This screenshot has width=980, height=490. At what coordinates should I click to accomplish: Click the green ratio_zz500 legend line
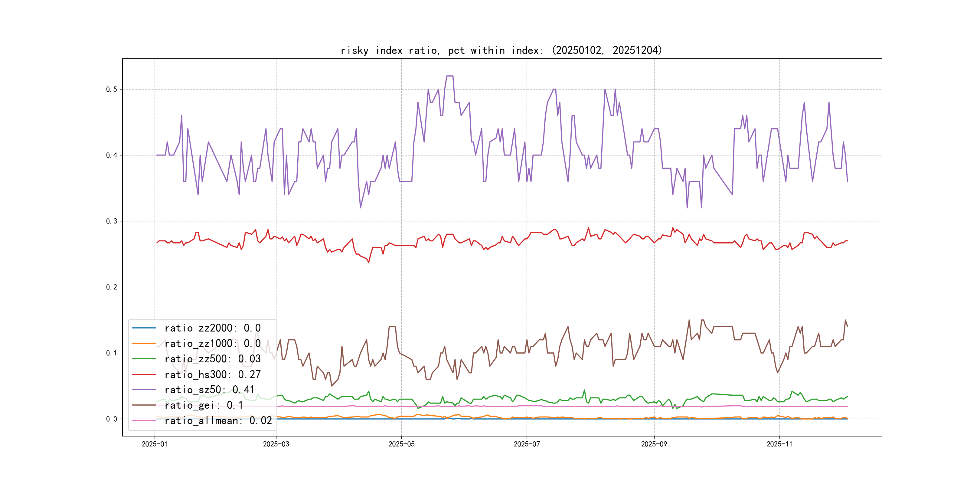(144, 359)
